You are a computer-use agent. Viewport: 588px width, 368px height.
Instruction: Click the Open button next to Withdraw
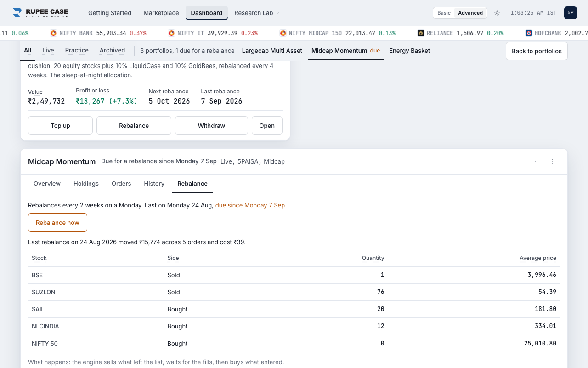tap(267, 126)
